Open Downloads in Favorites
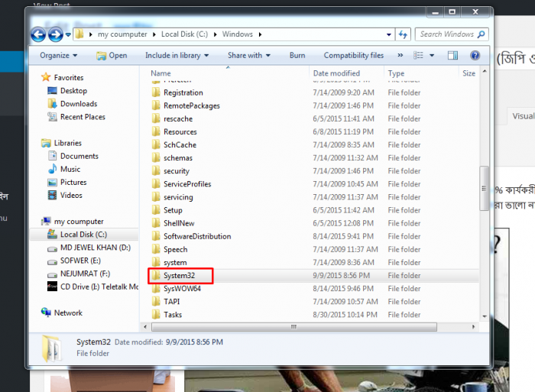The width and height of the screenshot is (535, 392). pos(79,104)
